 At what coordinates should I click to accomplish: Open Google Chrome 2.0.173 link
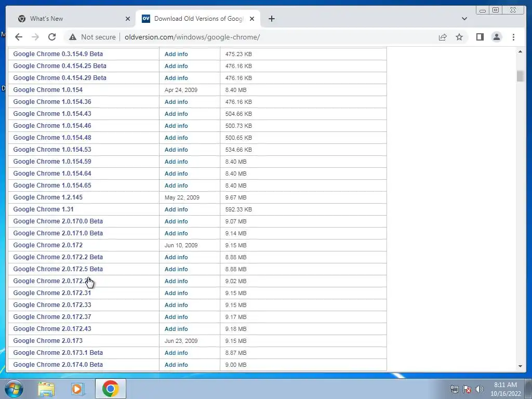tap(48, 340)
